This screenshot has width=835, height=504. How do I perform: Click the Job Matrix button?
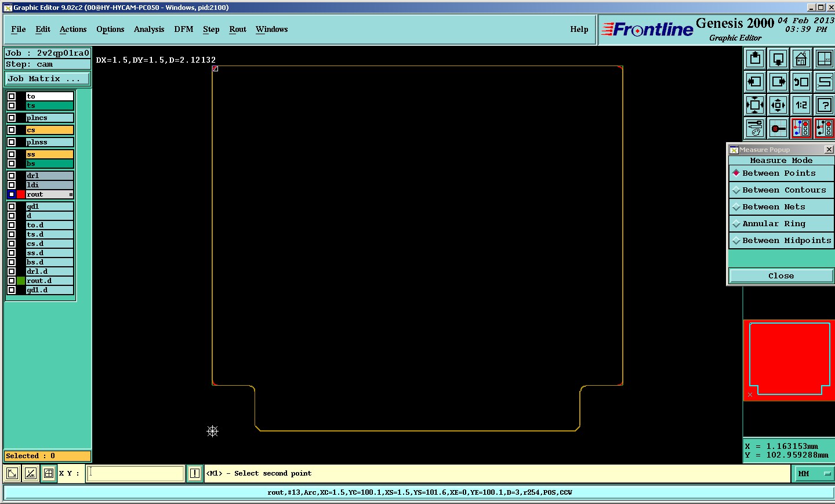(48, 78)
